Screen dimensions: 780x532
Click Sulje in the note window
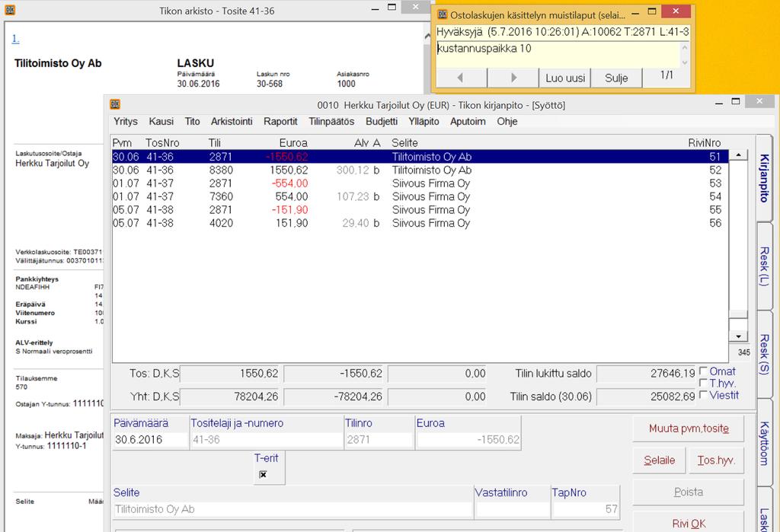615,78
